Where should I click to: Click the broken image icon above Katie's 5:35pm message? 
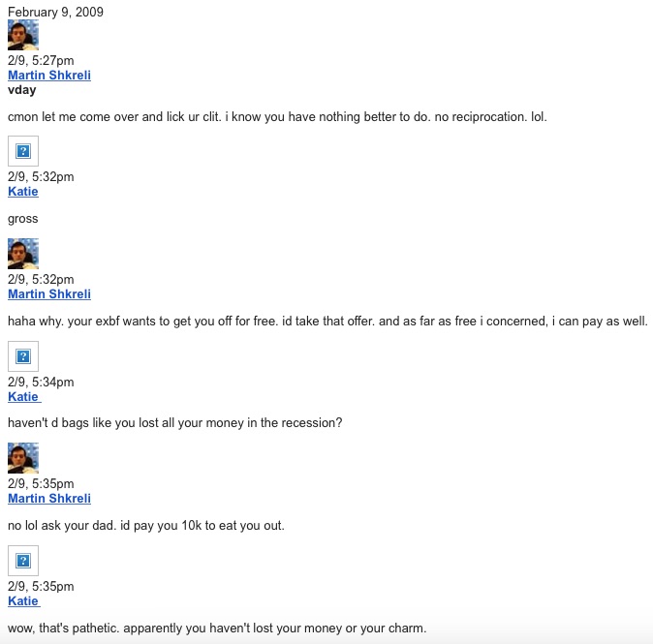pos(23,561)
